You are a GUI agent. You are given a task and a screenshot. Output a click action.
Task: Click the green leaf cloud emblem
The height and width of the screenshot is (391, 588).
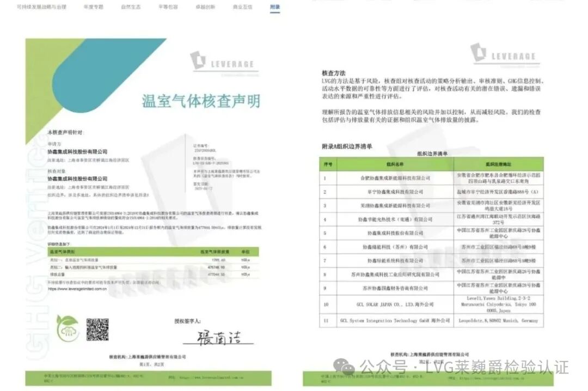68,328
